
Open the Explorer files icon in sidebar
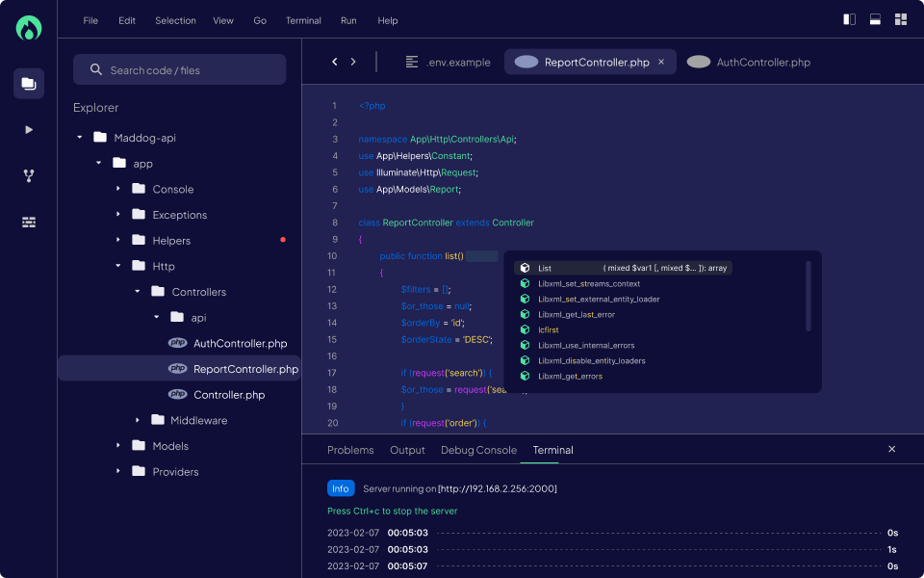pos(29,84)
